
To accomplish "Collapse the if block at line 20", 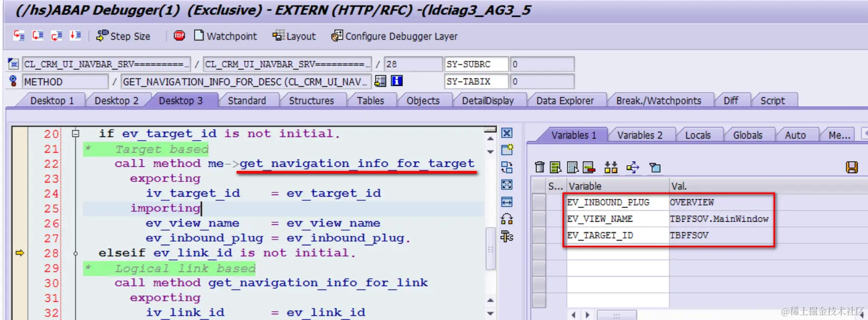I will [x=75, y=134].
